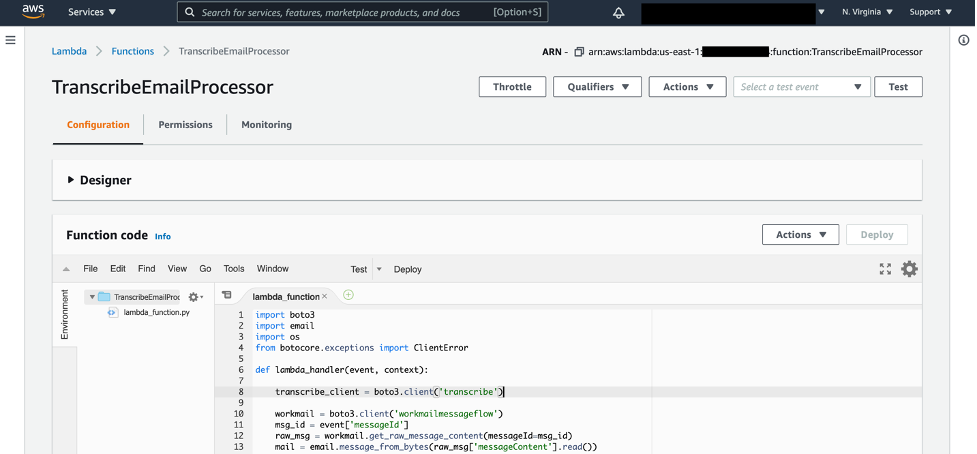Add a new editor tab with plus icon

click(x=348, y=295)
